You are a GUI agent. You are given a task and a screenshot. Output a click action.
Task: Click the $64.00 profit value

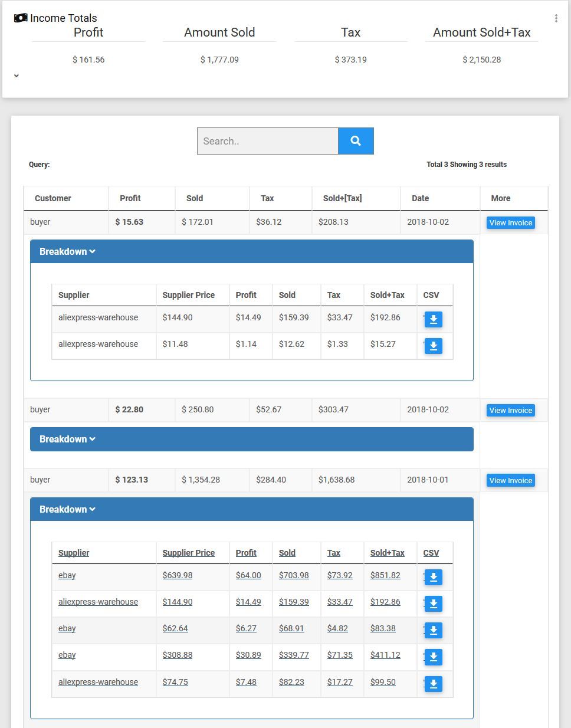point(248,575)
